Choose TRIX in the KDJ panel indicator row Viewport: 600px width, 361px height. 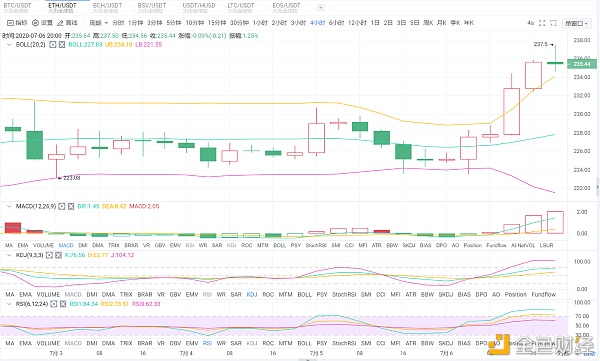[126, 294]
